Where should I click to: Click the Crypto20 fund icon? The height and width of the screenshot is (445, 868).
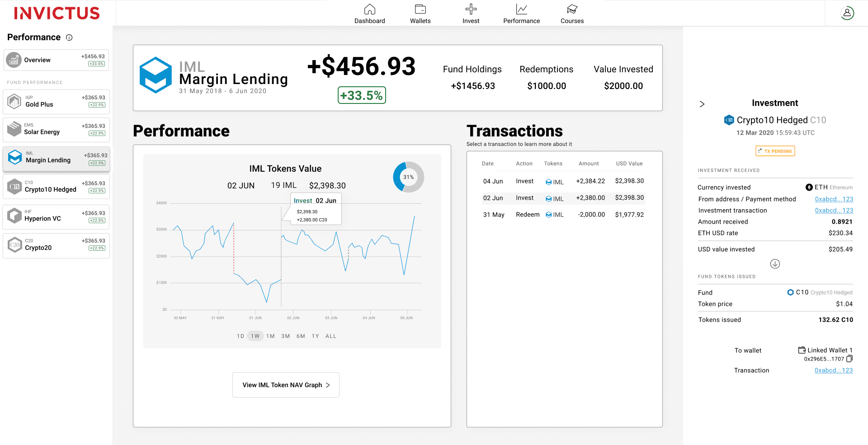tap(14, 244)
